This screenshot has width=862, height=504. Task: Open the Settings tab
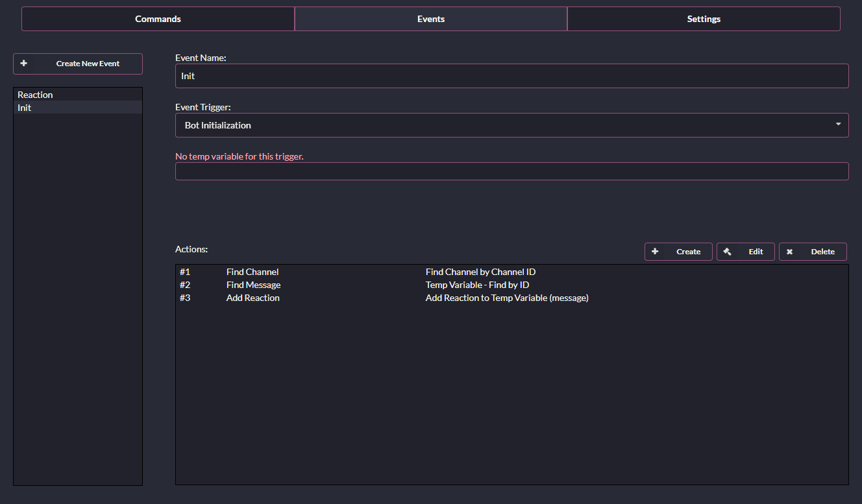click(x=704, y=19)
